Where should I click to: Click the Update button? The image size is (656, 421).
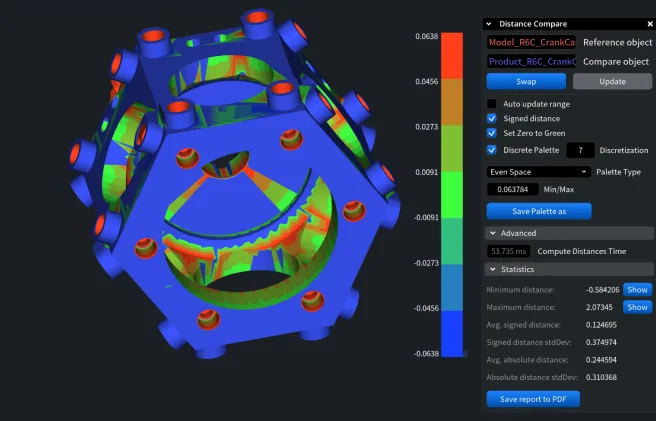click(612, 82)
